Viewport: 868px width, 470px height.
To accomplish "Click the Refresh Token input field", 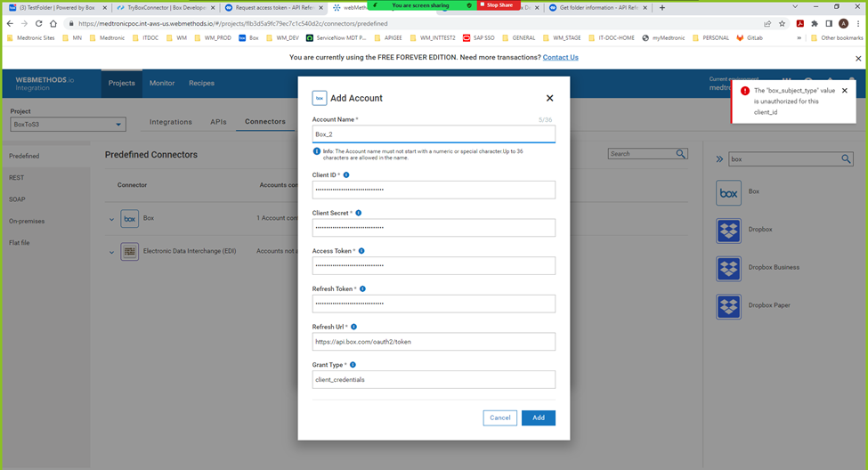I will click(434, 304).
